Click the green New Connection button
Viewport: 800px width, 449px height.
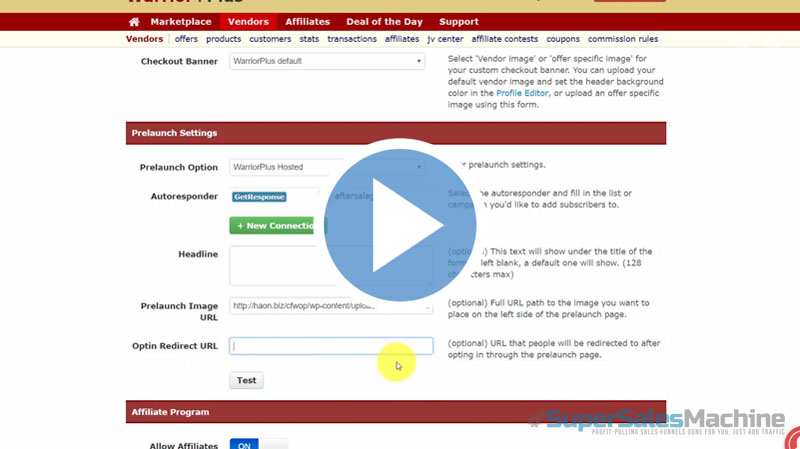point(275,226)
